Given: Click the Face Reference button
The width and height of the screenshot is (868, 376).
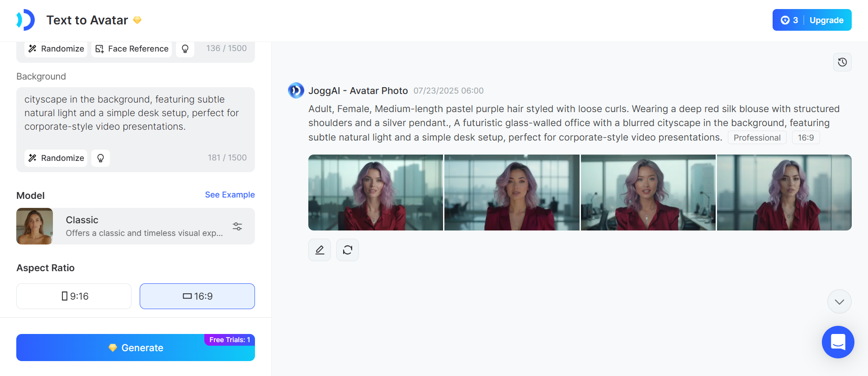Looking at the screenshot, I should tap(132, 49).
